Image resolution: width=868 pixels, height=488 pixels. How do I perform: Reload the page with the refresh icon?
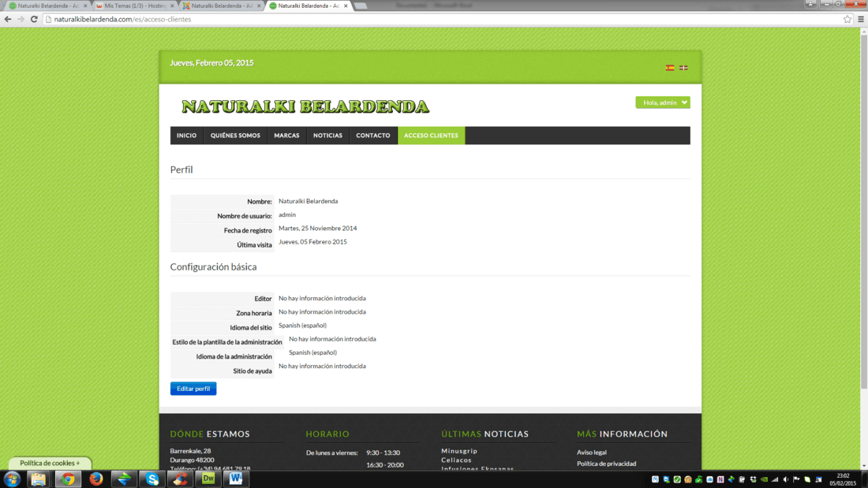[x=34, y=20]
